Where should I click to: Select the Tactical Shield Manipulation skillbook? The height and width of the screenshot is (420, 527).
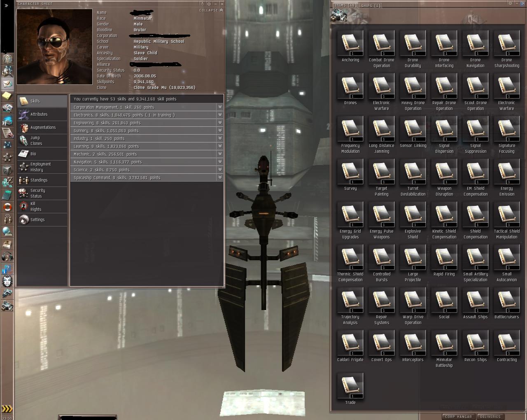pyautogui.click(x=507, y=221)
